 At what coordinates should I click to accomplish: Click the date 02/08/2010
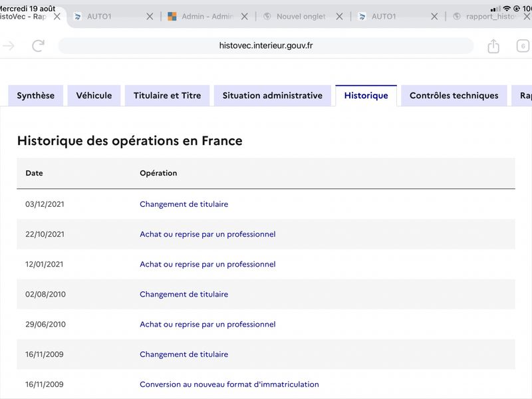click(45, 294)
